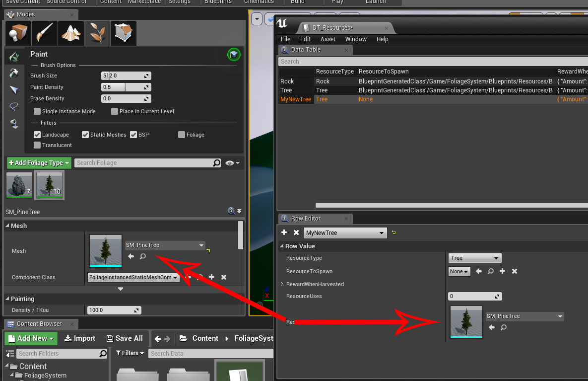This screenshot has height=381, width=588.
Task: Switch to the Data Table tab
Action: [305, 50]
